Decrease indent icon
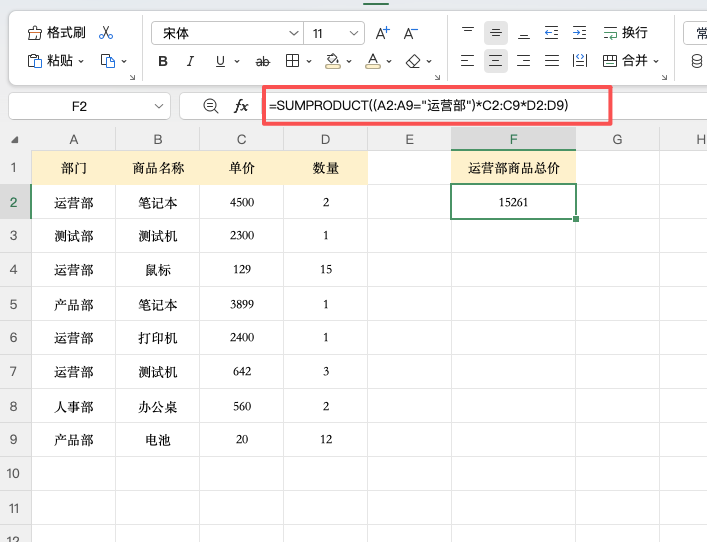Image resolution: width=707 pixels, height=542 pixels. point(551,32)
